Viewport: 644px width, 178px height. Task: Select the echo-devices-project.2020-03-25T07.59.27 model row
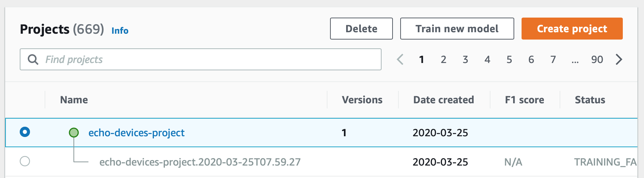click(x=200, y=162)
